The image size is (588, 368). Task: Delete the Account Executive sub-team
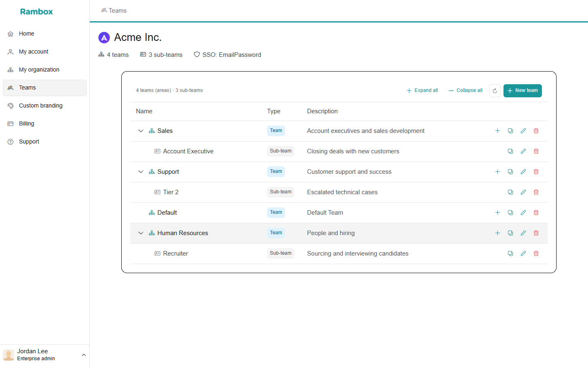click(x=536, y=151)
